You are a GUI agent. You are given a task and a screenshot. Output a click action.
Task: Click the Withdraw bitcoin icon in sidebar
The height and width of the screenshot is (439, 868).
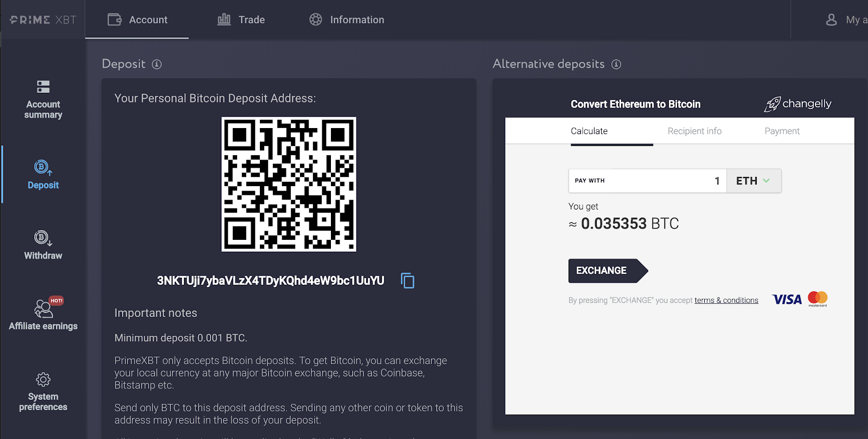click(x=43, y=238)
